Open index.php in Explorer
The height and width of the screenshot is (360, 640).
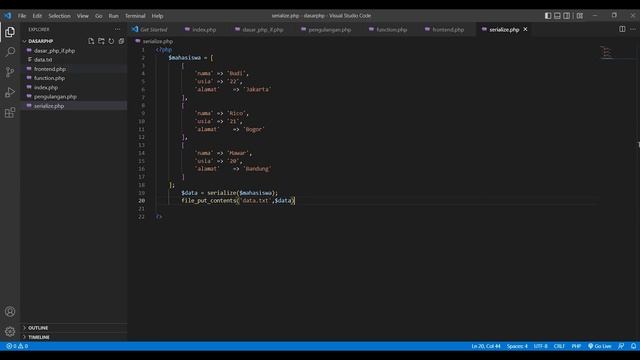(x=46, y=87)
